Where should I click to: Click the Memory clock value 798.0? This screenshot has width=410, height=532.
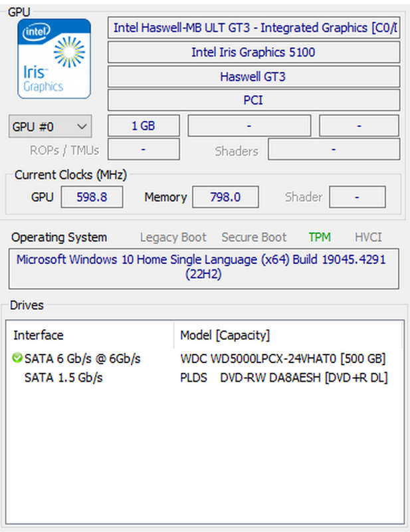[225, 197]
